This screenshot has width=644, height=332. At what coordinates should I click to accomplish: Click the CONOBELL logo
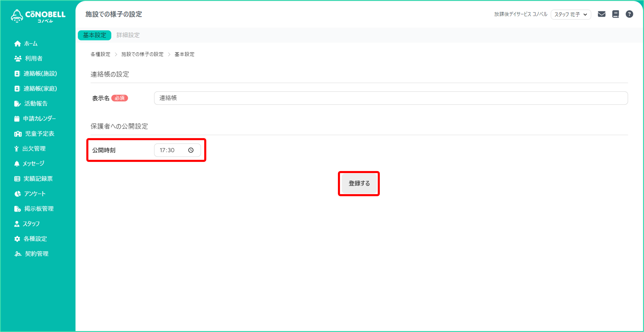[x=38, y=16]
